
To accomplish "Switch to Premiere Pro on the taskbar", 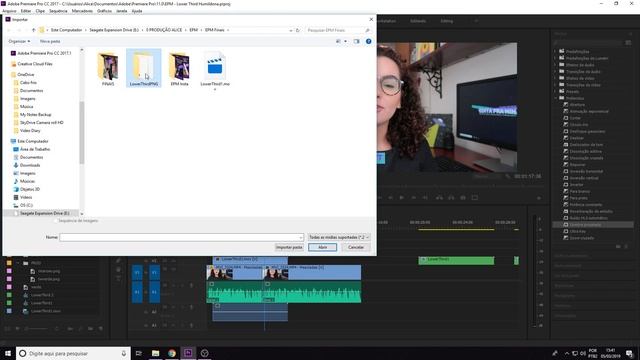I will click(188, 353).
